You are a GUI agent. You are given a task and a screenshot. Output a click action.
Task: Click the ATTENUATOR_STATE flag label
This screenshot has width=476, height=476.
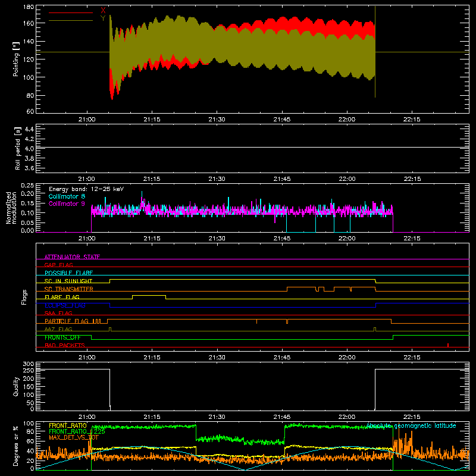click(x=72, y=257)
